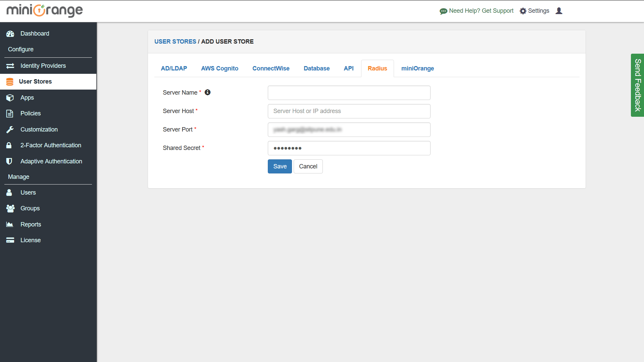Select the Radius tab

pyautogui.click(x=377, y=68)
